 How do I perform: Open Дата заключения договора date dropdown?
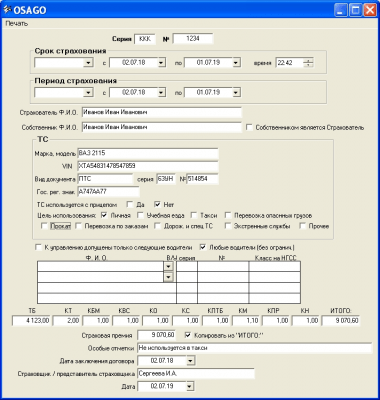pyautogui.click(x=190, y=361)
